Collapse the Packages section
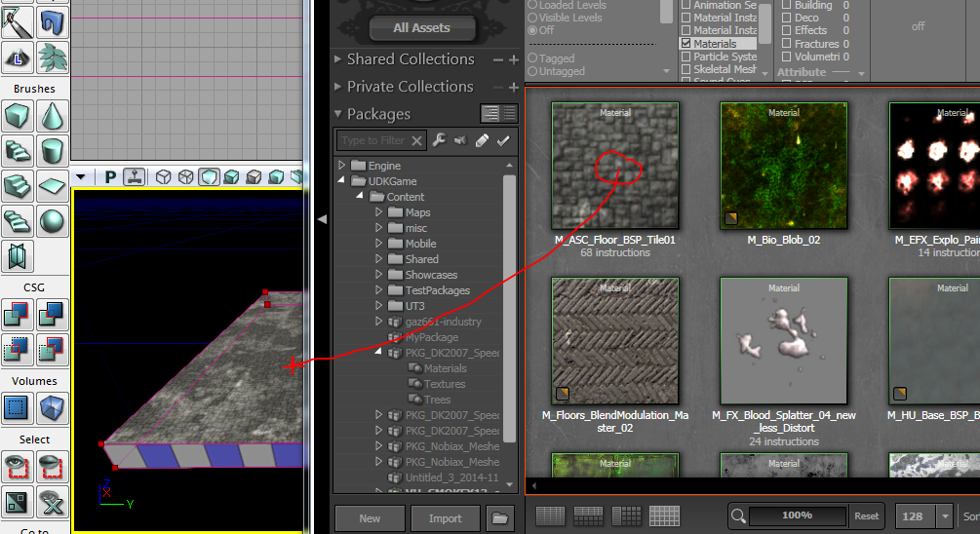 [337, 114]
